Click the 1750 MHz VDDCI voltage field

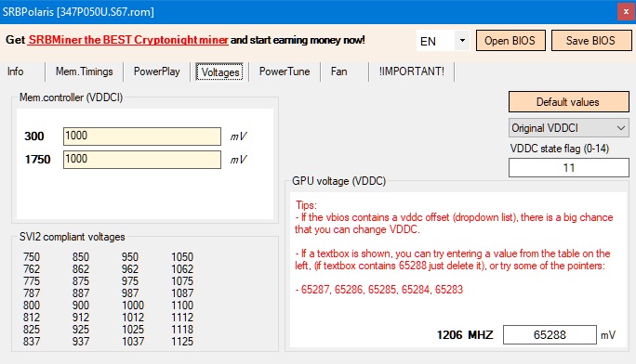142,159
